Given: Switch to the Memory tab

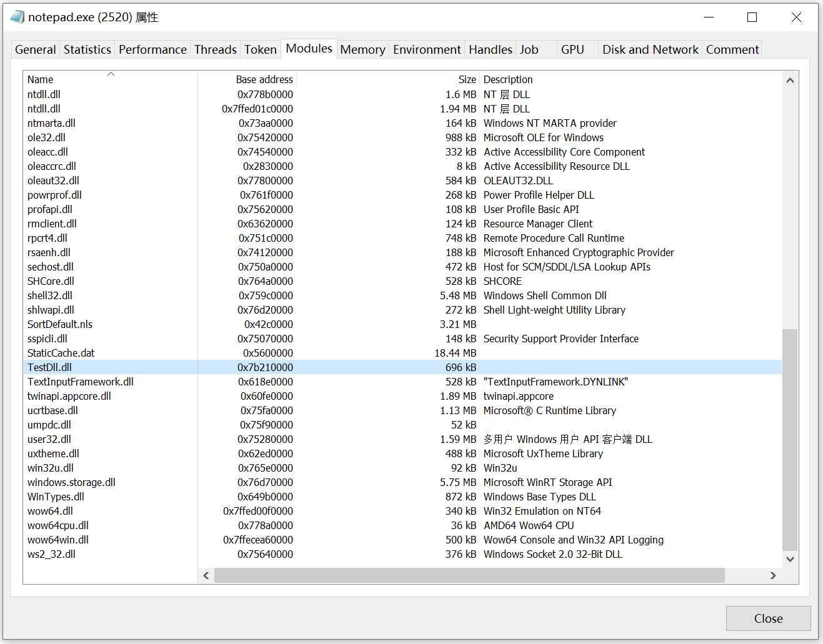Looking at the screenshot, I should pos(362,49).
